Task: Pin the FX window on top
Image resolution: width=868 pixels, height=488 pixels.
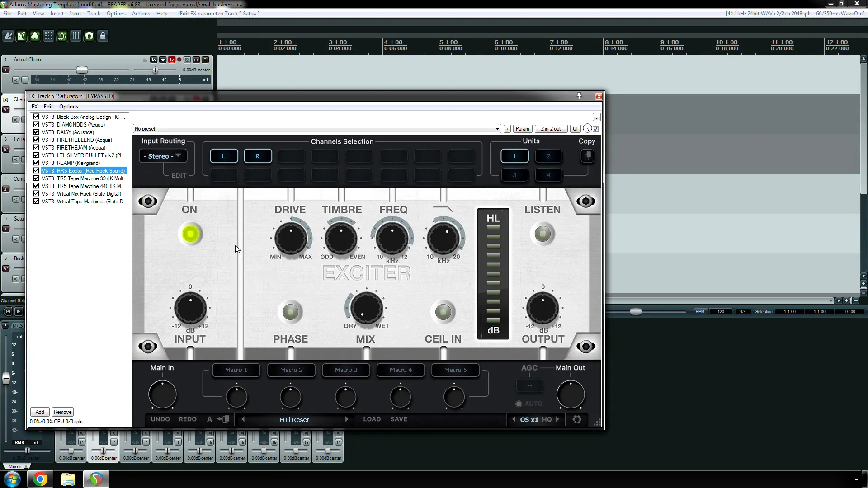Action: click(579, 96)
